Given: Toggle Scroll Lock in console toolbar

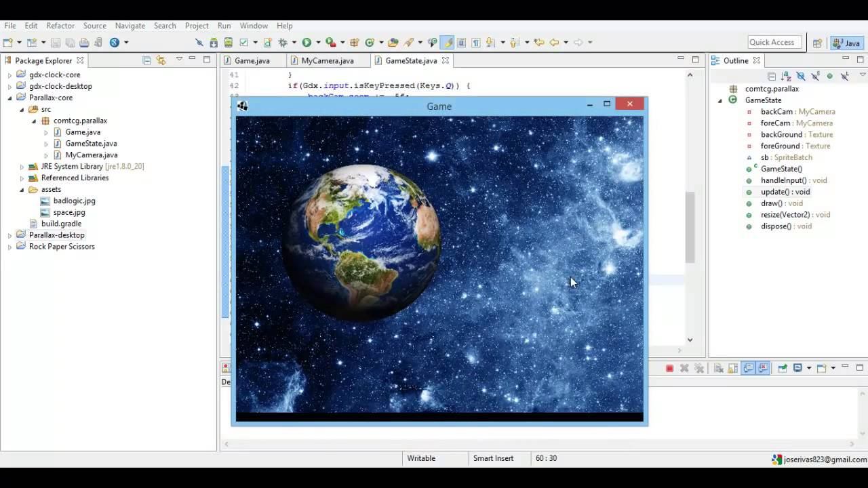Looking at the screenshot, I should [x=733, y=368].
